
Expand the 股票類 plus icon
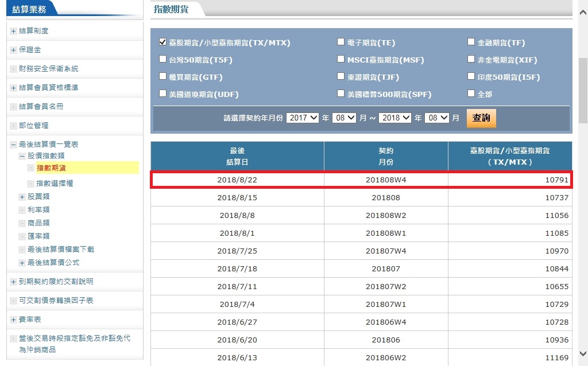pos(22,197)
